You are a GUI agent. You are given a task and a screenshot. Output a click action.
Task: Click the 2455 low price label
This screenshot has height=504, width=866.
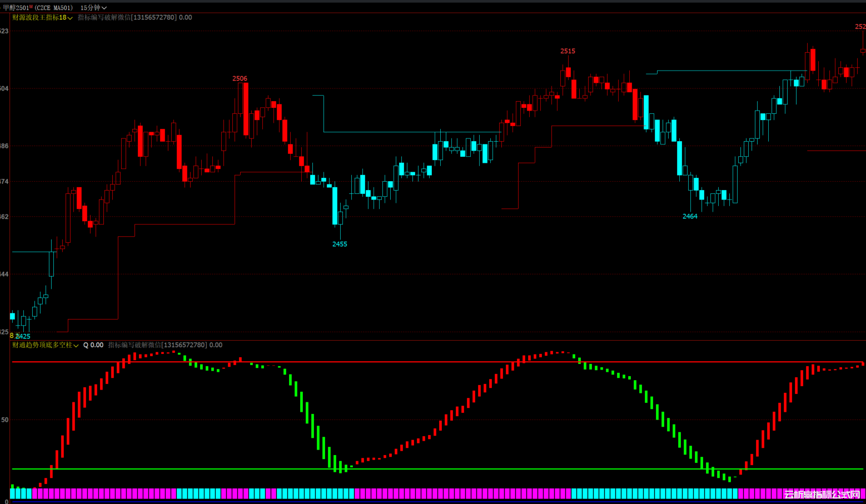tap(340, 244)
